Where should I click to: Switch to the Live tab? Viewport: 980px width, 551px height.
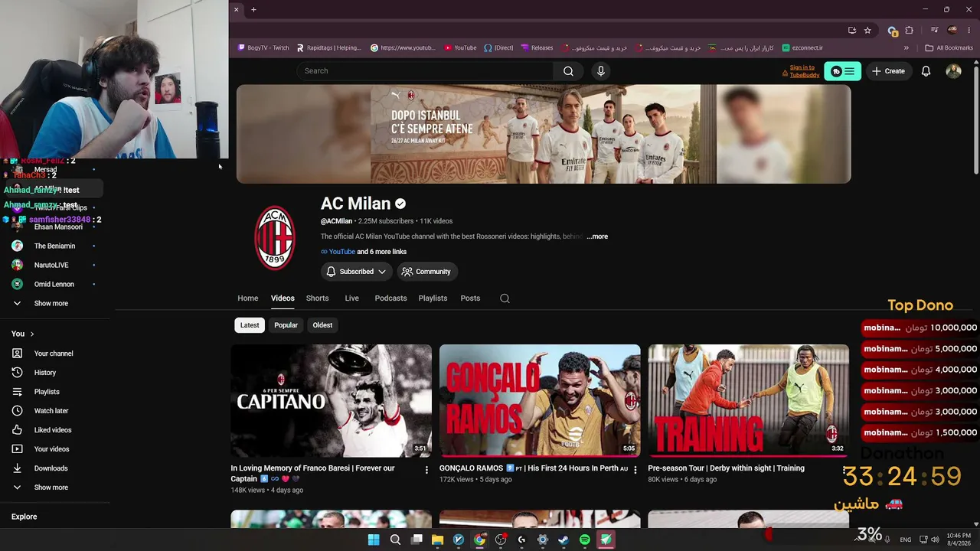pos(352,298)
